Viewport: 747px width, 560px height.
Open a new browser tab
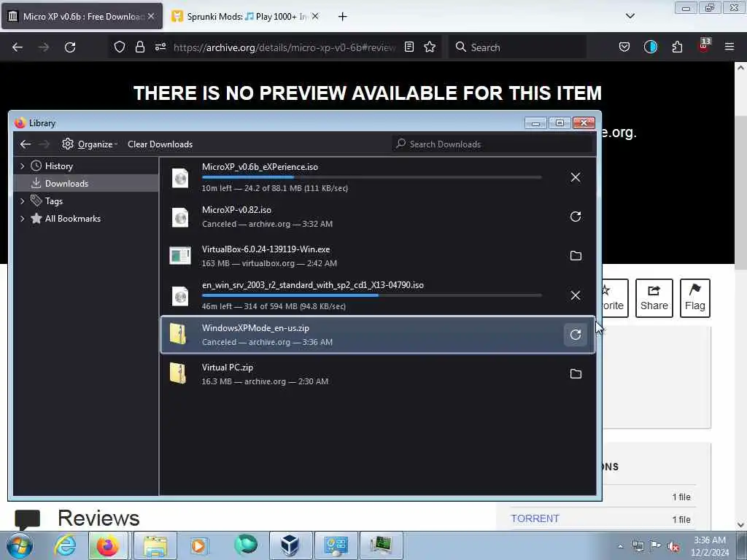[x=342, y=17]
